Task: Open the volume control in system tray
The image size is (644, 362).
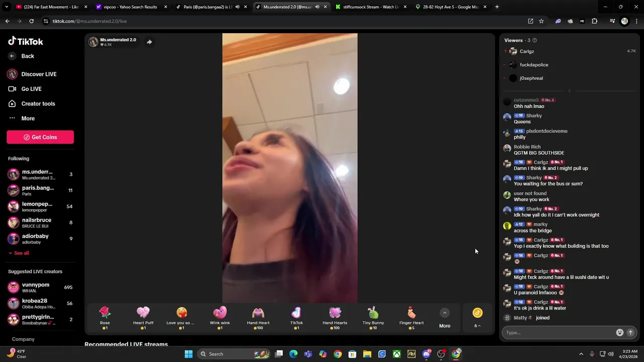Action: (x=611, y=354)
